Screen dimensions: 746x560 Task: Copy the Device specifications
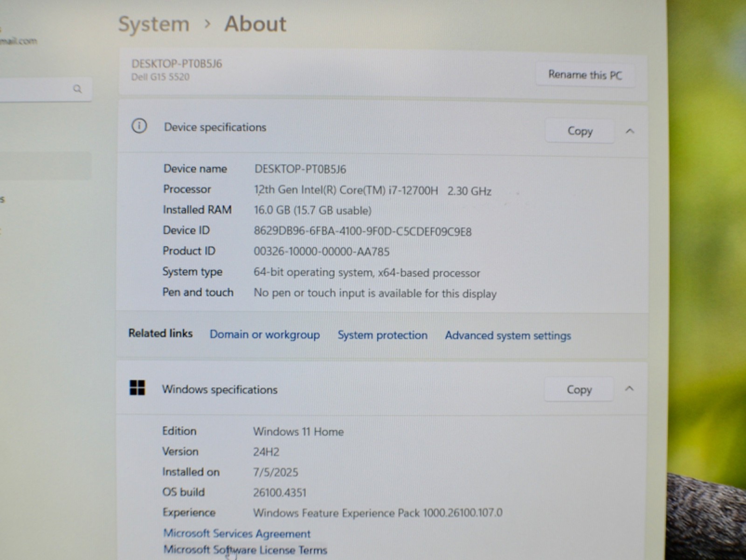point(580,131)
